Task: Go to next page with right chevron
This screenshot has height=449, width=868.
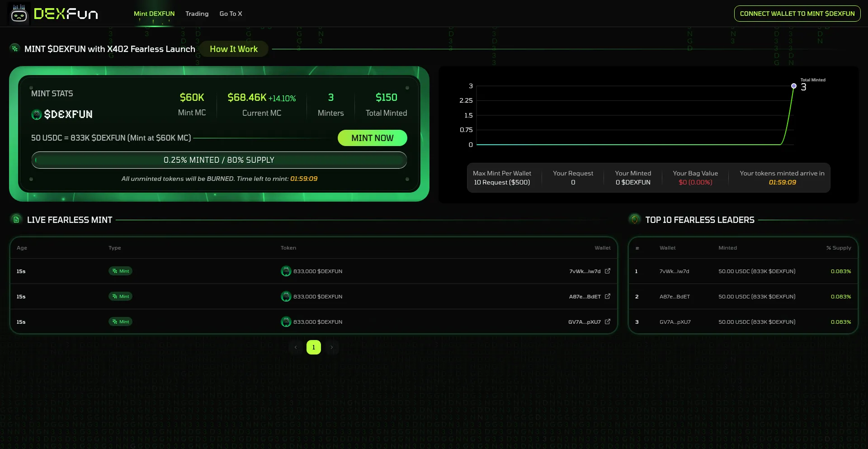Action: 332,347
